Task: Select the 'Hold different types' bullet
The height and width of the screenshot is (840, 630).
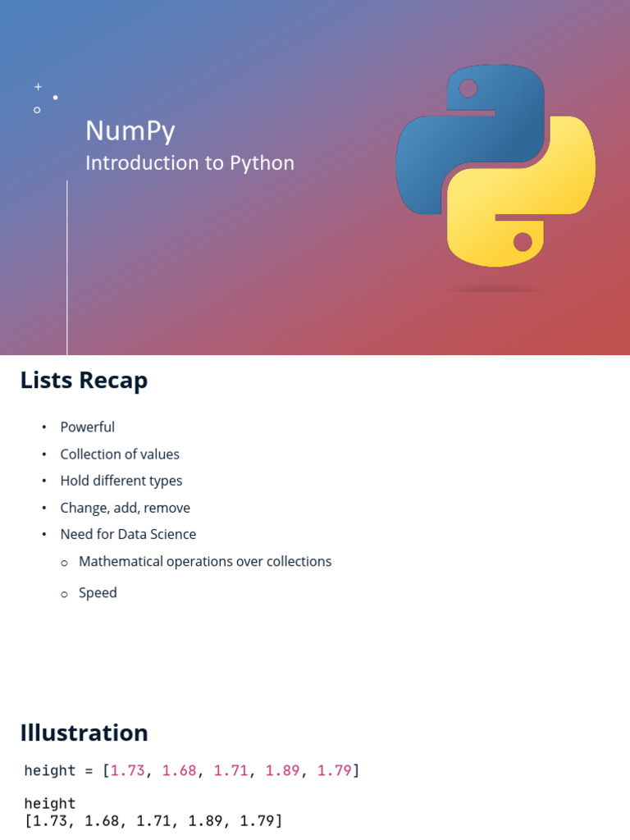Action: [x=121, y=481]
